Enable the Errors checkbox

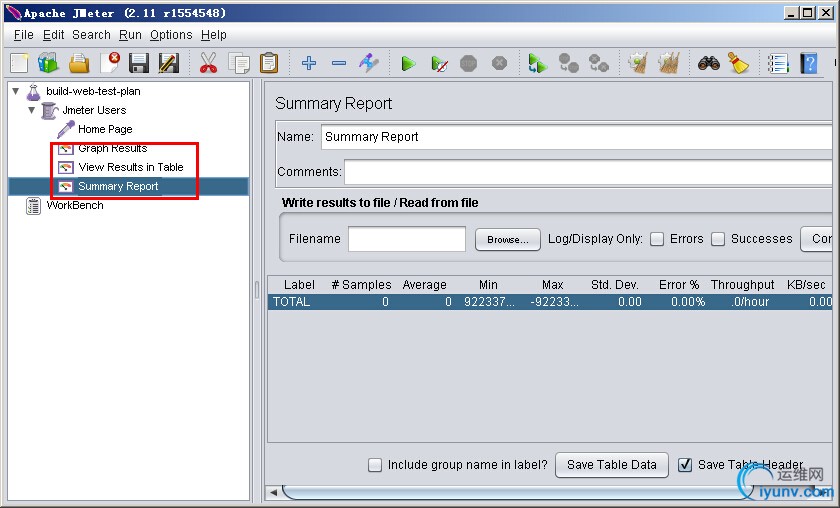[x=657, y=239]
